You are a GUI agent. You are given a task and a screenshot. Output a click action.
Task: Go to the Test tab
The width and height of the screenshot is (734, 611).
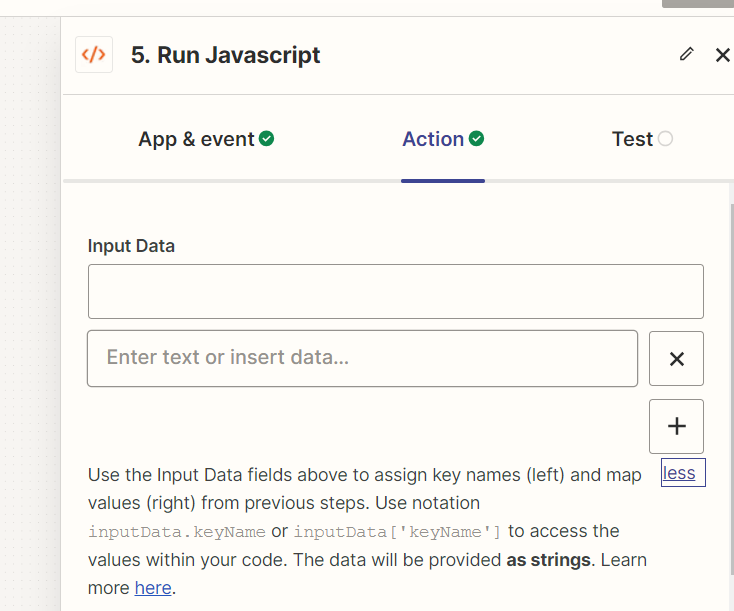(x=642, y=139)
